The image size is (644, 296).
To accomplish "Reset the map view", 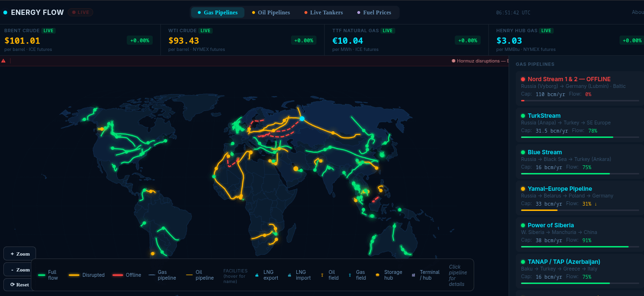I will [20, 284].
